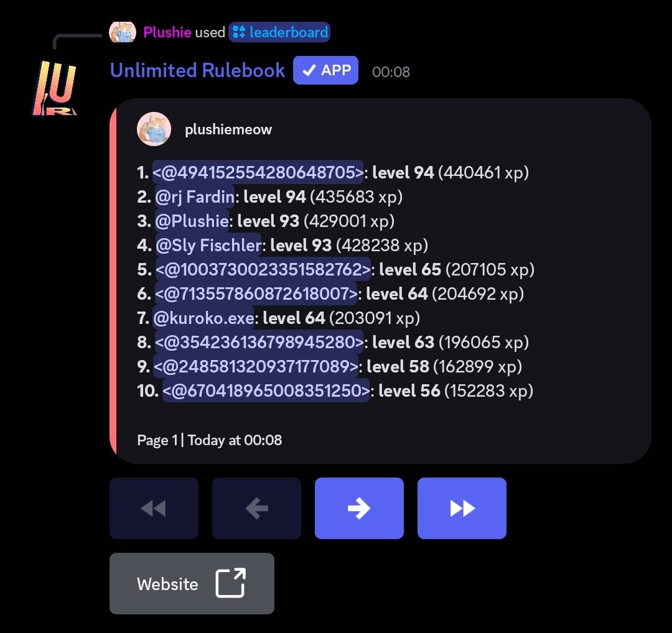Screen dimensions: 672x633
Task: Click the Unlimited Rulebook bot avatar
Action: (55, 88)
